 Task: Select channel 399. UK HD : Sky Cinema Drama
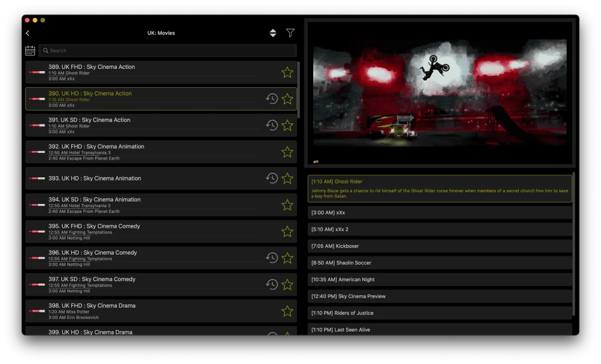click(161, 331)
